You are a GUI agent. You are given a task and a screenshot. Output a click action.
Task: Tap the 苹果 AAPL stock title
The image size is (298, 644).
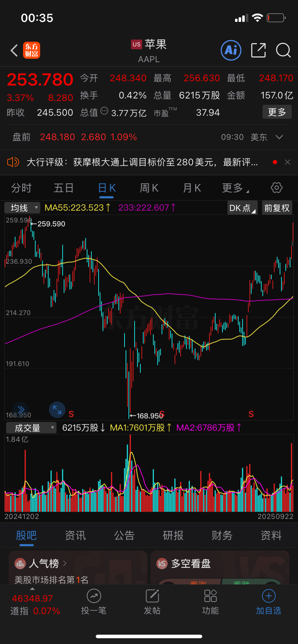(149, 51)
